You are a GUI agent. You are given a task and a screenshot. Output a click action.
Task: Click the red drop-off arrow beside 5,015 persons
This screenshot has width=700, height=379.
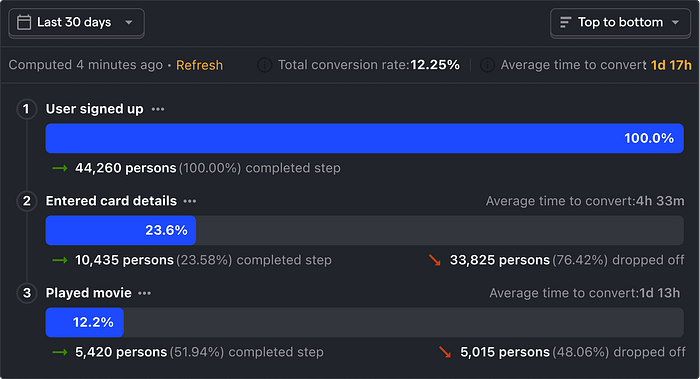click(x=445, y=352)
